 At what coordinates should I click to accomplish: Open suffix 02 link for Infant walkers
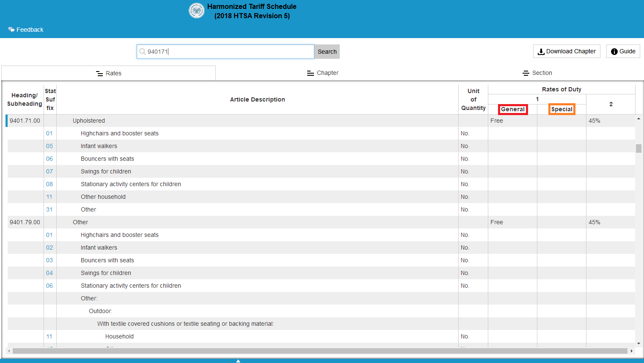click(x=50, y=247)
